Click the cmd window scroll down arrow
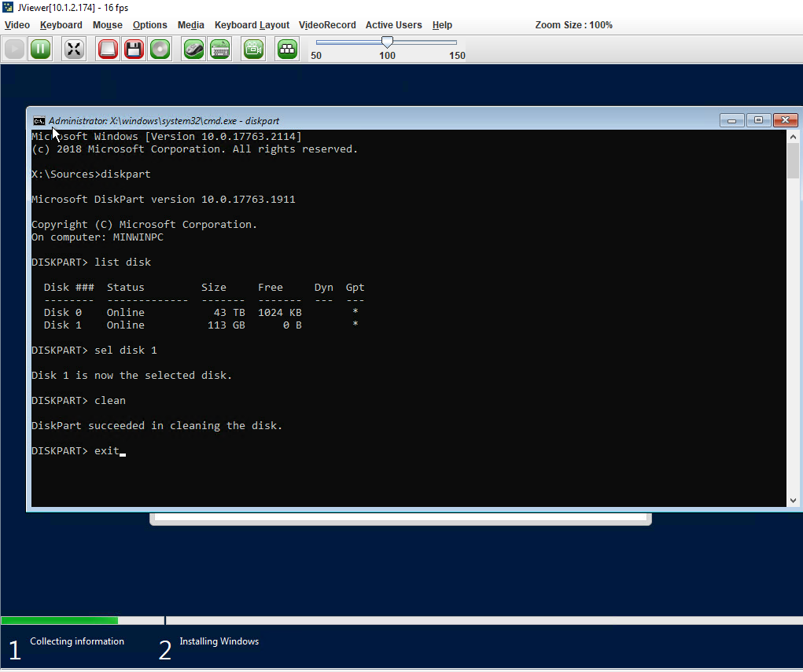Viewport: 803px width, 672px height. click(x=793, y=500)
